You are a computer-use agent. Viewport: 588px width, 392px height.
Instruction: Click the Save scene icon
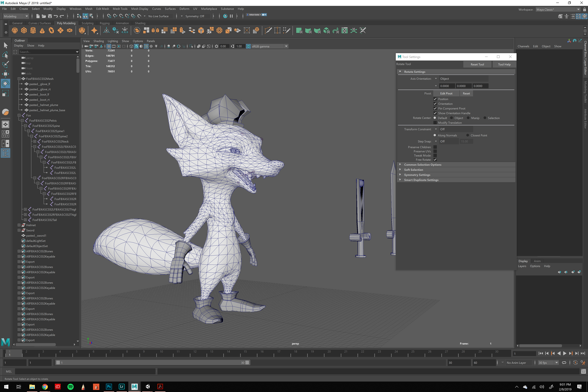pyautogui.click(x=50, y=16)
